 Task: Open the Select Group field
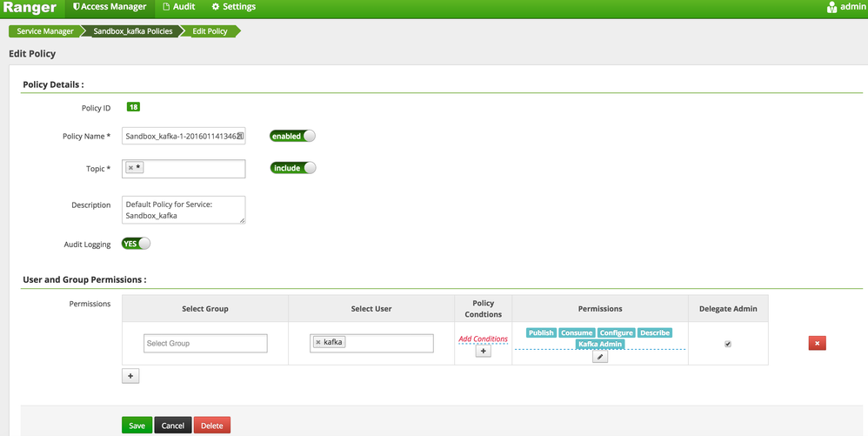[x=205, y=344]
